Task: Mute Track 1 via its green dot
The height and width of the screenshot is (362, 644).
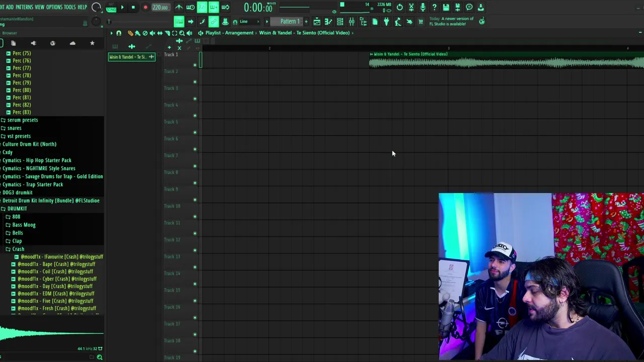Action: coord(195,65)
